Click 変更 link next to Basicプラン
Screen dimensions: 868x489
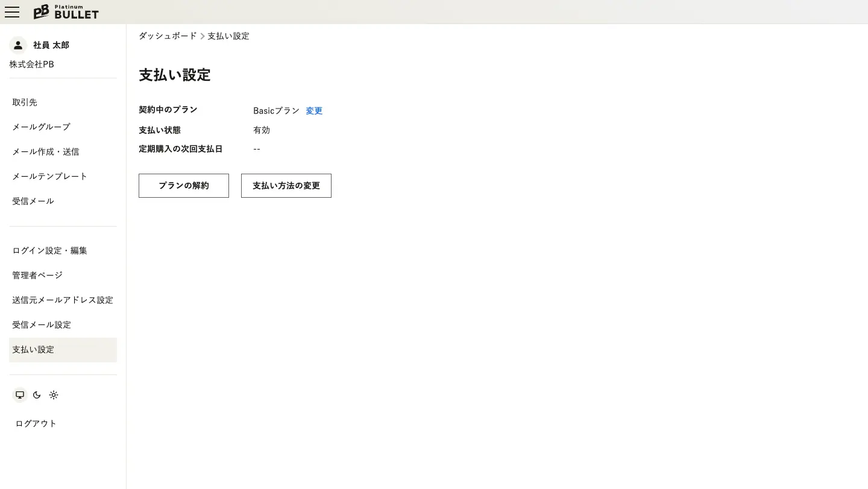(314, 111)
